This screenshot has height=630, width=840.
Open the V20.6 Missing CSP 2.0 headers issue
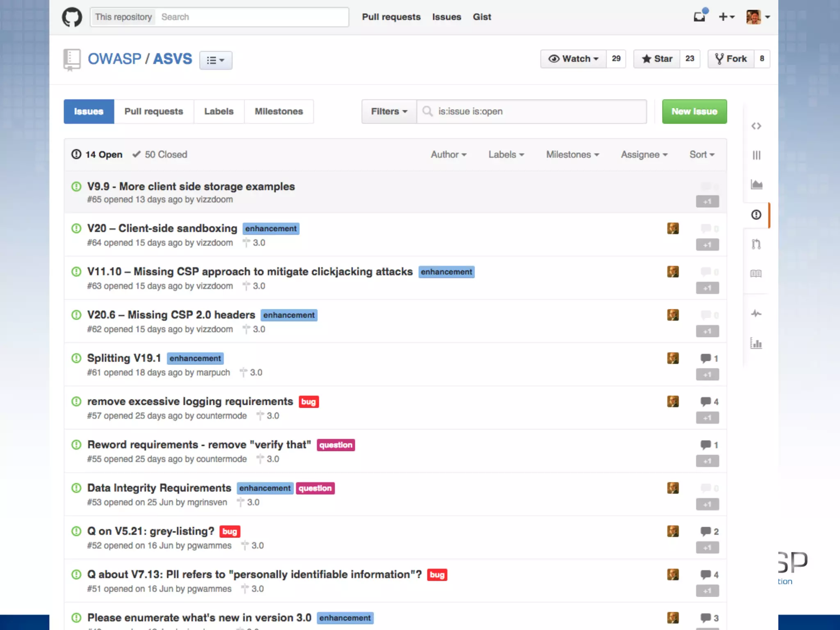click(171, 315)
